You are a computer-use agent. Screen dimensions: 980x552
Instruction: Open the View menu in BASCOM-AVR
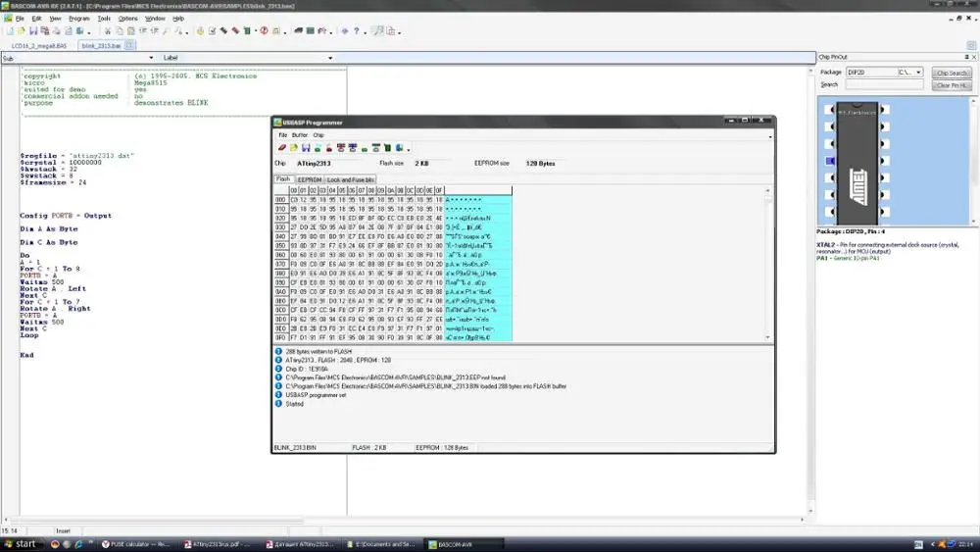point(55,19)
